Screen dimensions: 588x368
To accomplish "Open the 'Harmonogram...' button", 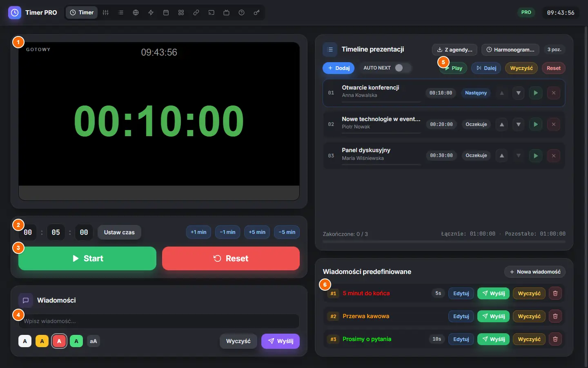I will (x=510, y=49).
